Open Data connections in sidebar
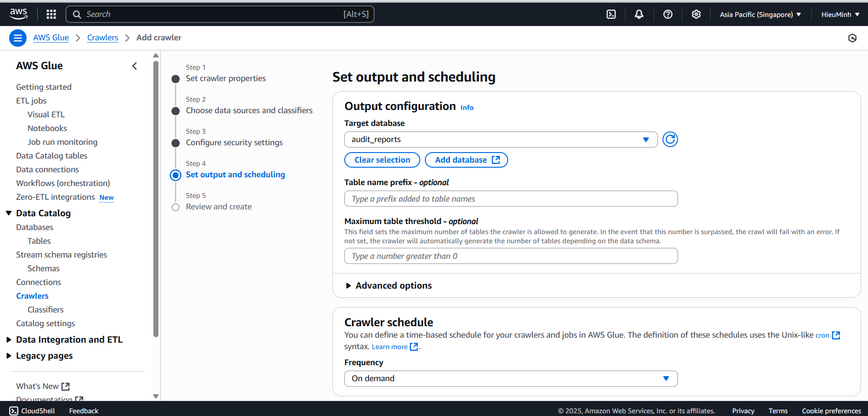This screenshot has height=416, width=868. click(48, 170)
